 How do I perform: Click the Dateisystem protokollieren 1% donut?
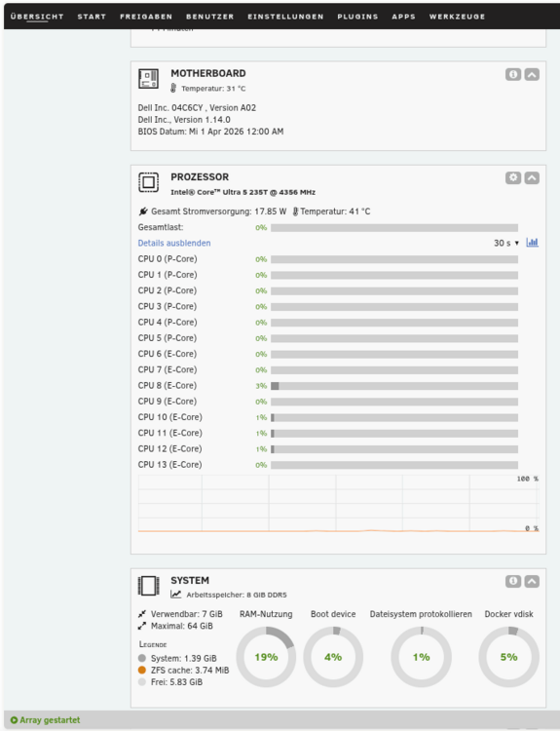pyautogui.click(x=421, y=657)
